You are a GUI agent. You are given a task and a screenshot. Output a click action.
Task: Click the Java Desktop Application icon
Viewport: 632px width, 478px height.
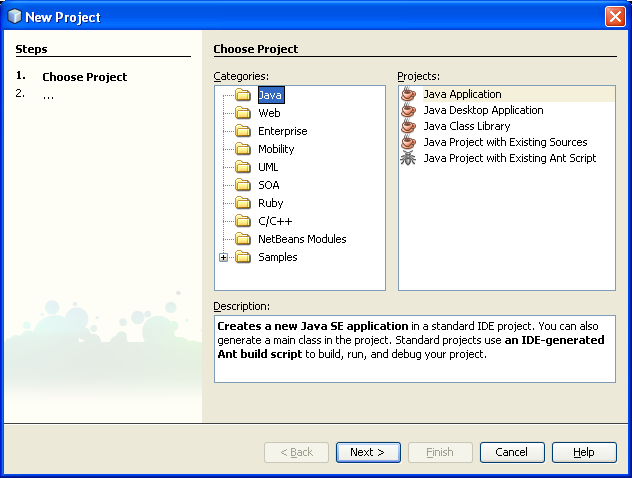(408, 110)
